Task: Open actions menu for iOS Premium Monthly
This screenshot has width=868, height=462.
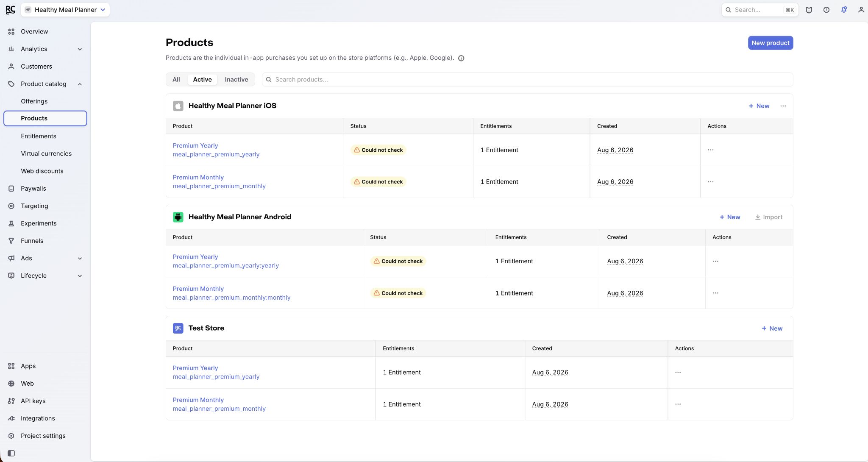Action: (x=711, y=182)
